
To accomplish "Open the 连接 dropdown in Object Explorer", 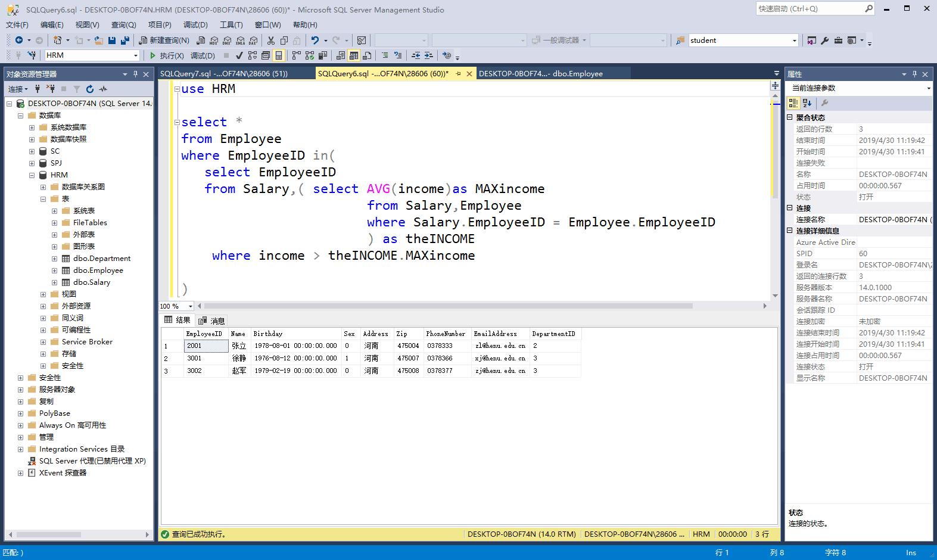I will tap(18, 89).
